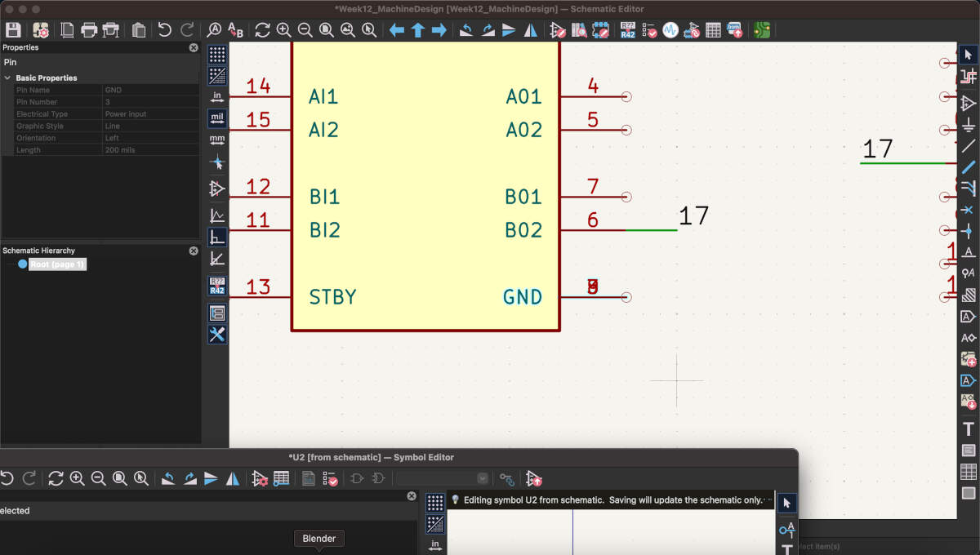Paste from clipboard using the toolbar icon
Image resolution: width=980 pixels, height=555 pixels.
pyautogui.click(x=138, y=30)
